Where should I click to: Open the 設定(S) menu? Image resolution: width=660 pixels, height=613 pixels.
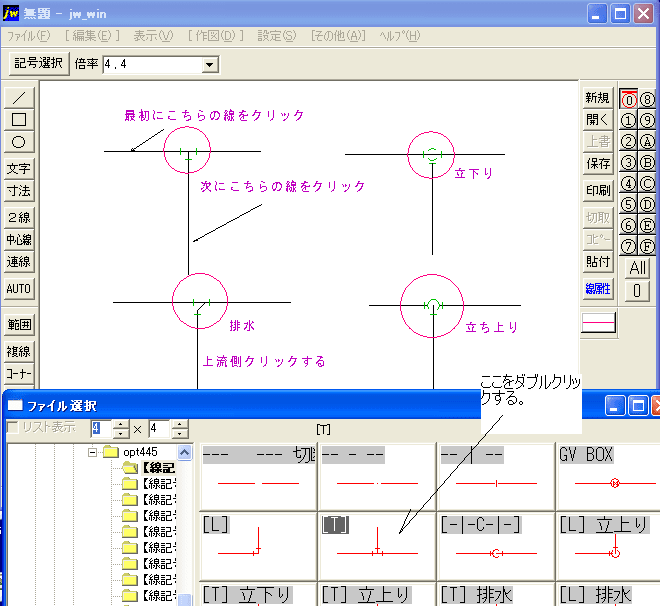[x=276, y=36]
